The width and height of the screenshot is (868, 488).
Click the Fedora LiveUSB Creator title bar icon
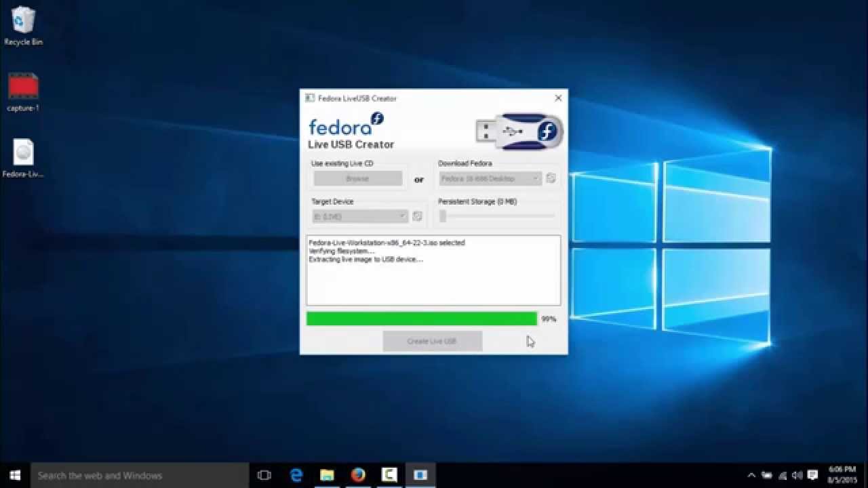(310, 98)
